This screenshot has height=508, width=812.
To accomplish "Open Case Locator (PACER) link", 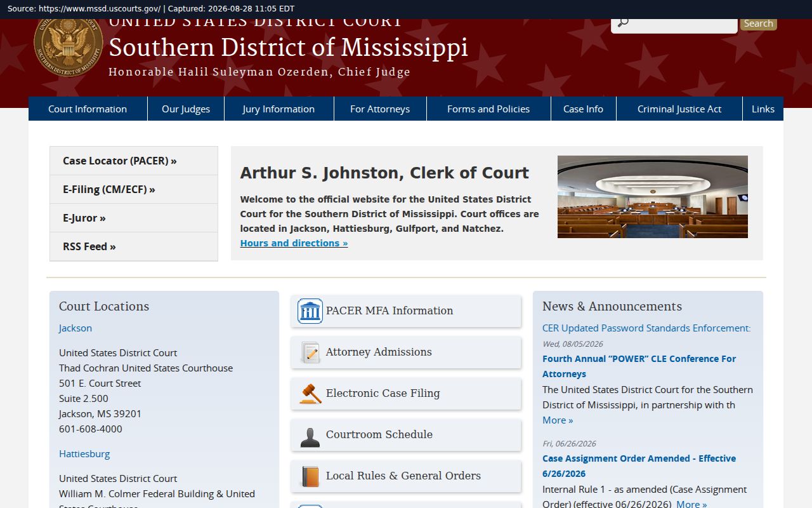I will point(134,161).
